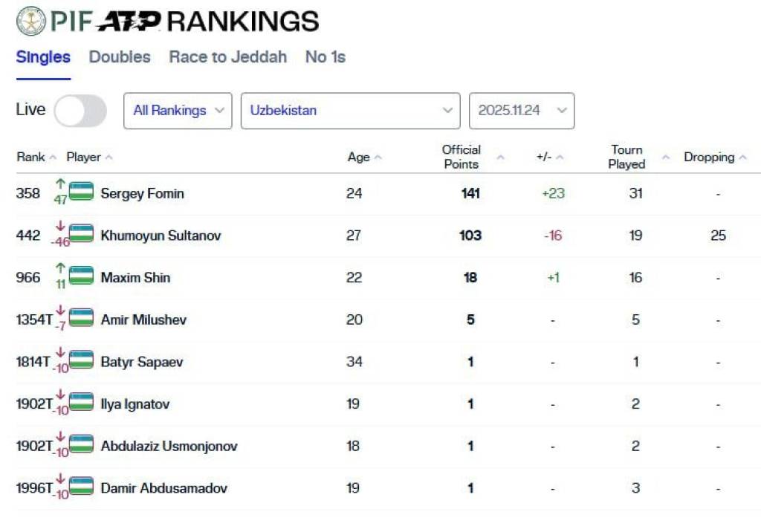
Task: Click the +/- column sort arrow
Action: point(560,158)
